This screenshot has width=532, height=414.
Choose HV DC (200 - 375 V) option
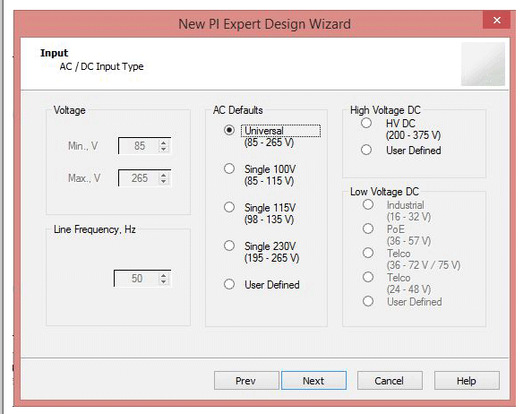click(x=366, y=123)
